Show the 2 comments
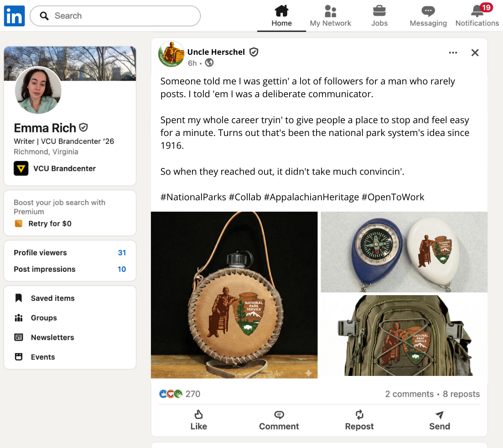Viewport: 503px width, 448px height. [410, 394]
